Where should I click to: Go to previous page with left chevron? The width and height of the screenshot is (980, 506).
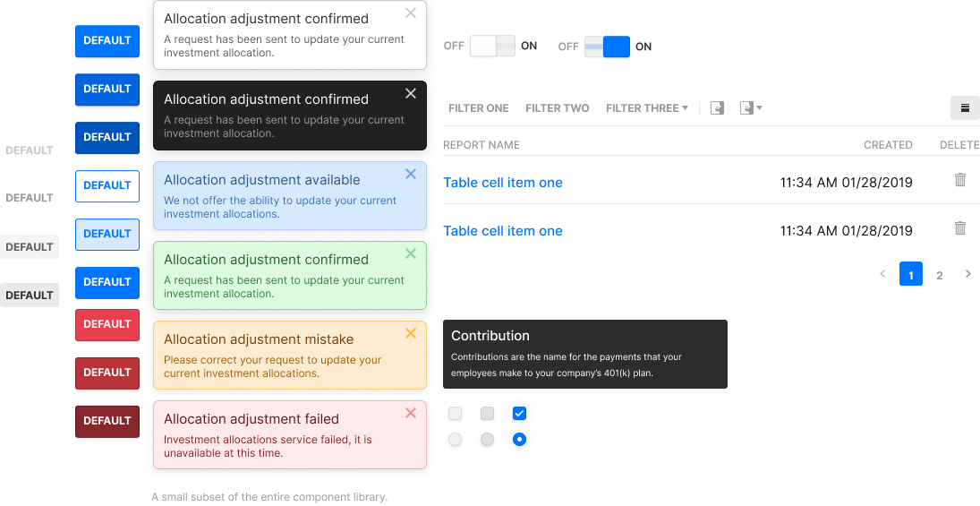(x=882, y=274)
